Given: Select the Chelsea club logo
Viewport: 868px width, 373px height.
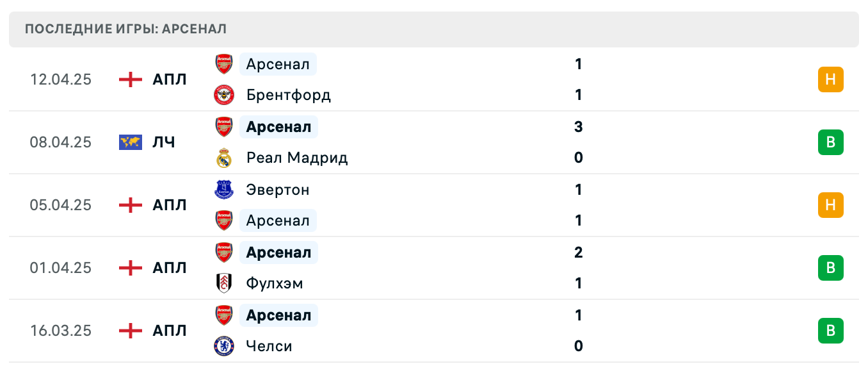Looking at the screenshot, I should 225,346.
